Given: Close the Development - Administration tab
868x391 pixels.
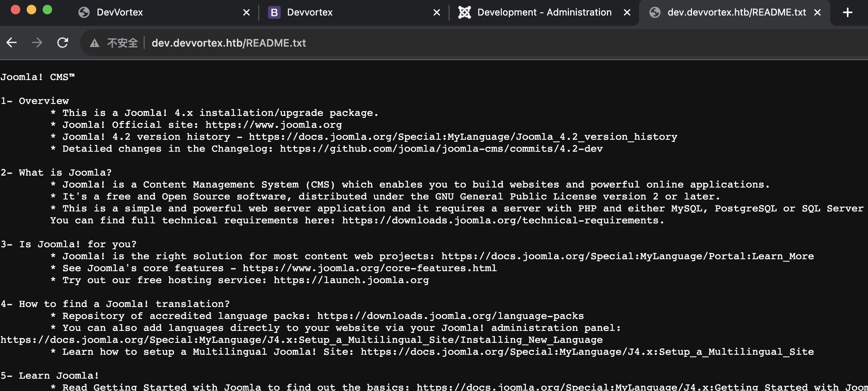Looking at the screenshot, I should pyautogui.click(x=627, y=12).
